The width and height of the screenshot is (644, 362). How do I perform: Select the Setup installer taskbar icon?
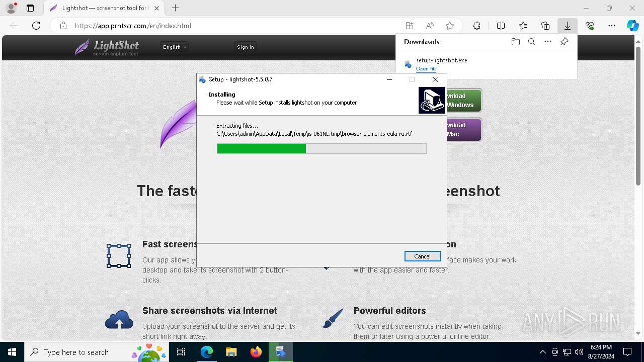(280, 352)
